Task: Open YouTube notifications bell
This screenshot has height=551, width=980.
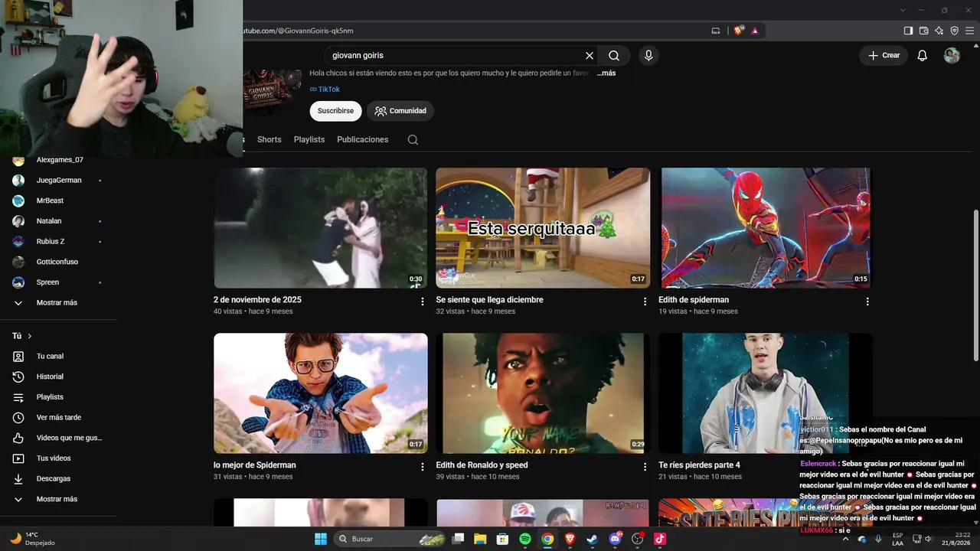Action: point(923,56)
